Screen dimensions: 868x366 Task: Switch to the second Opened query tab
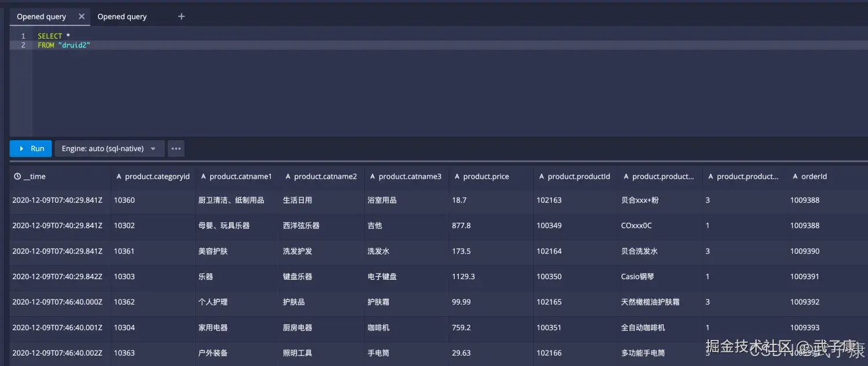coord(122,16)
